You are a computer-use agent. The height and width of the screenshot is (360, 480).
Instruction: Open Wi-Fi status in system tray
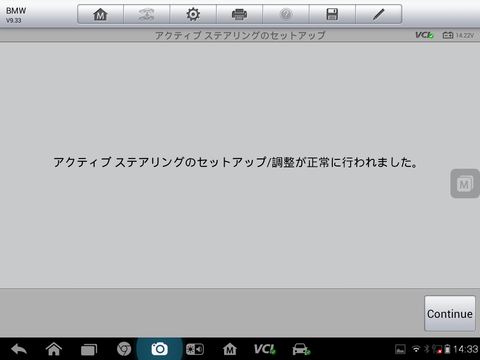[x=416, y=349]
